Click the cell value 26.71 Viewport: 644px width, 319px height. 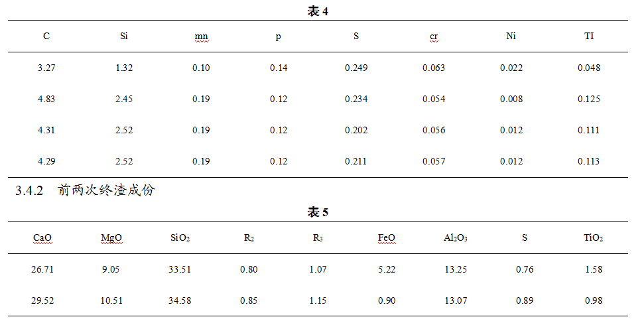tap(42, 269)
